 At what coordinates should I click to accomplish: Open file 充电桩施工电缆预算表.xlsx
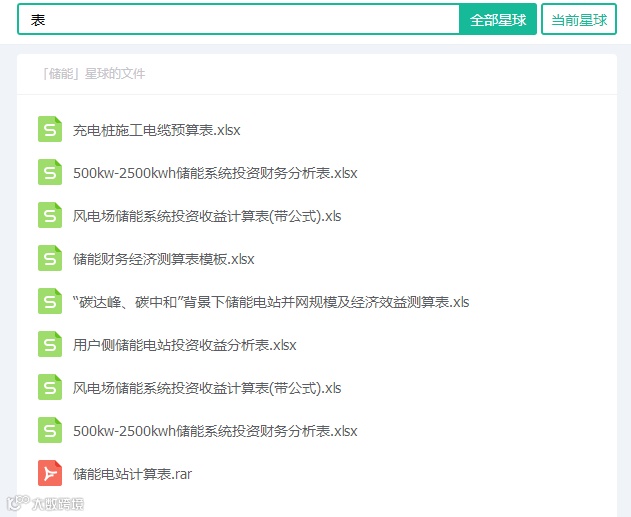coord(157,130)
